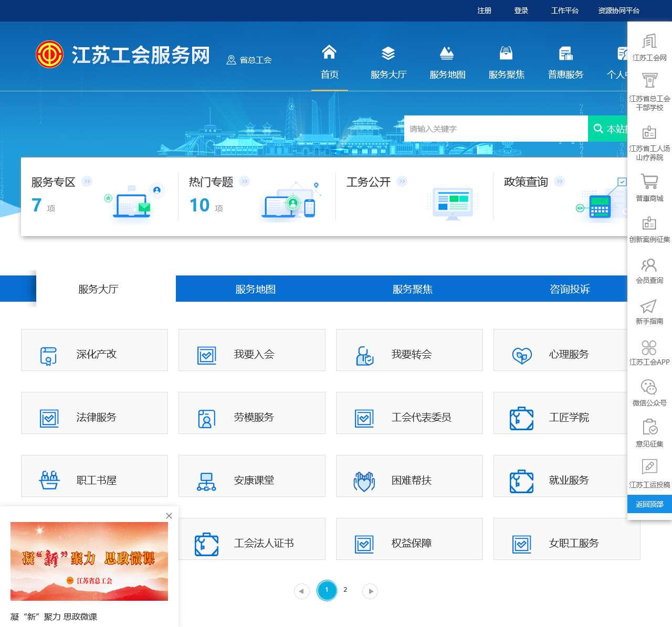Click the 会员查询 sidebar icon
This screenshot has height=627, width=672.
tap(649, 265)
